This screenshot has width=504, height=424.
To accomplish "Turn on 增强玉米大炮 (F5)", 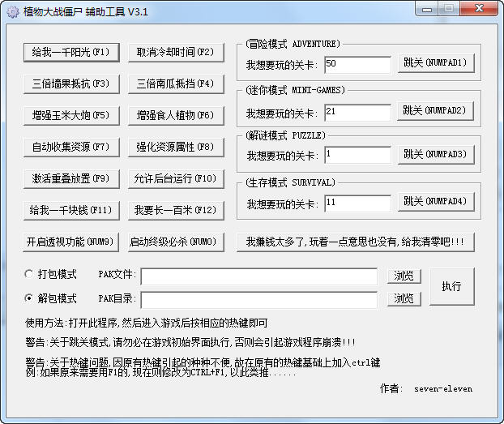I will [x=71, y=115].
